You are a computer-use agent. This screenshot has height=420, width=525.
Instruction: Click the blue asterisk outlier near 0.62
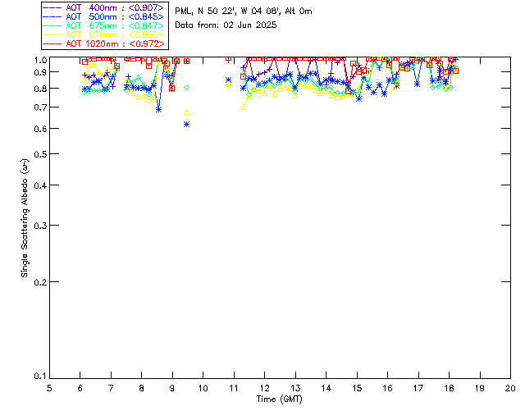pos(187,124)
